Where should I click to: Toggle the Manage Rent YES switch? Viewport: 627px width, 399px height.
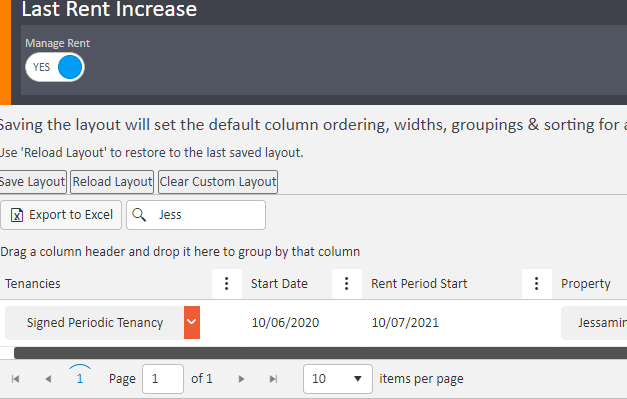click(55, 67)
